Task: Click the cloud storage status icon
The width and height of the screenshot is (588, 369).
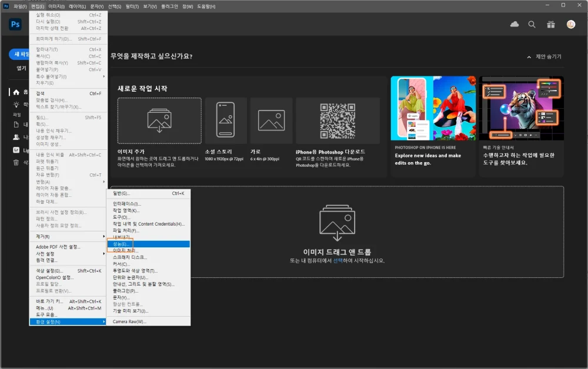Action: point(514,24)
